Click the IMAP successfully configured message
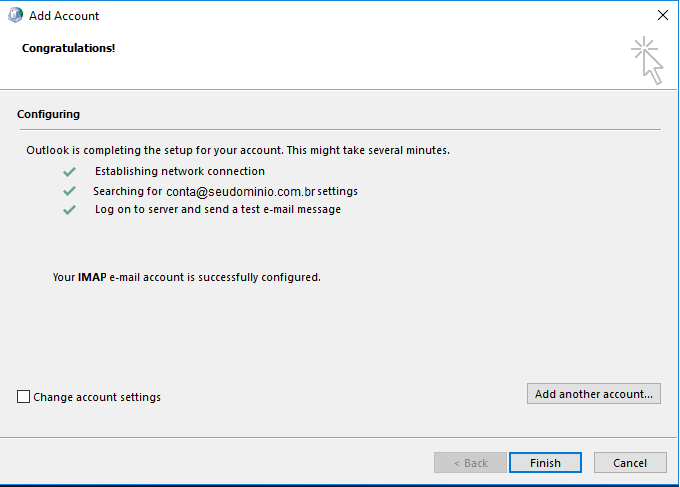 (x=186, y=277)
